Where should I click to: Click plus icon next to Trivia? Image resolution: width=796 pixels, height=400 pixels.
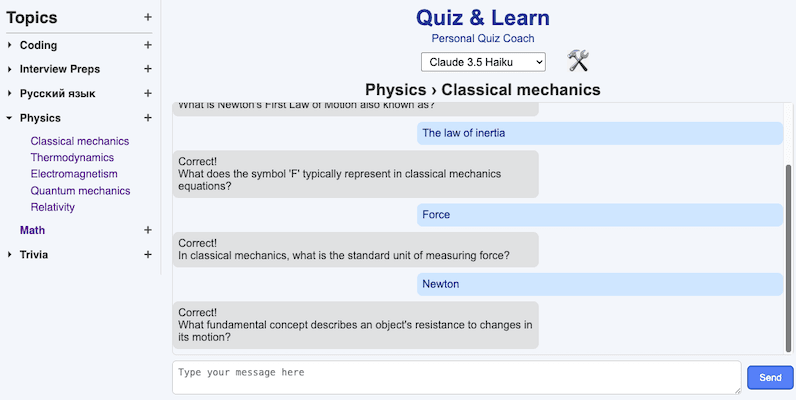[x=148, y=255]
